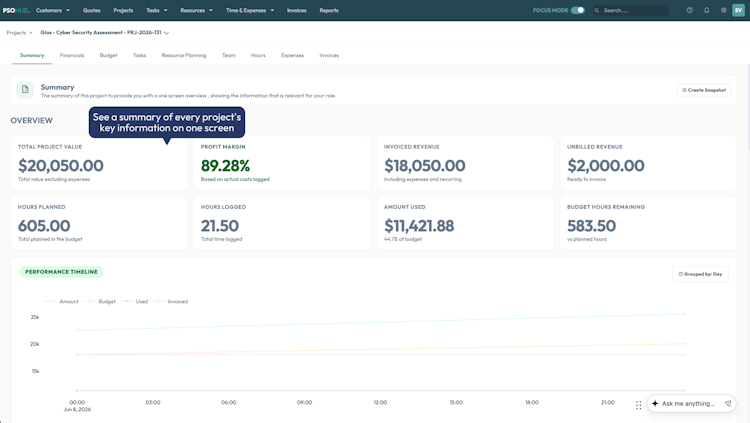Click the Summary document icon
The width and height of the screenshot is (750, 423).
pos(25,89)
